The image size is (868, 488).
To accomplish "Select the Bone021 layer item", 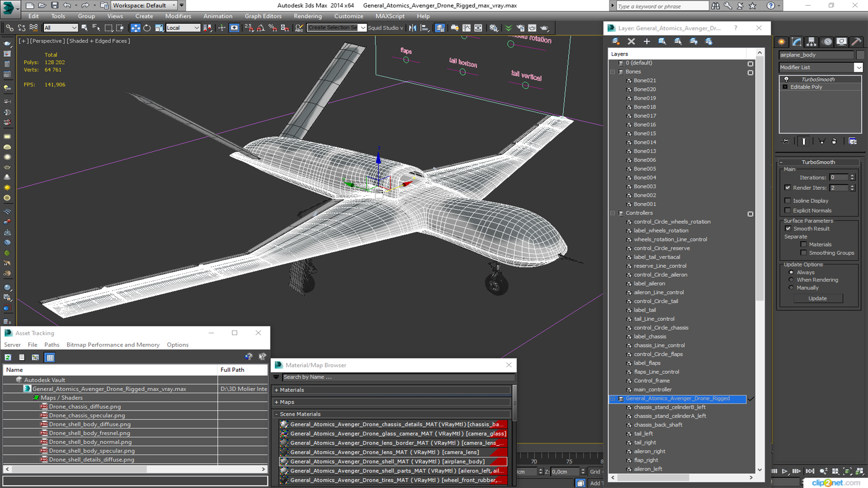I will pos(644,80).
